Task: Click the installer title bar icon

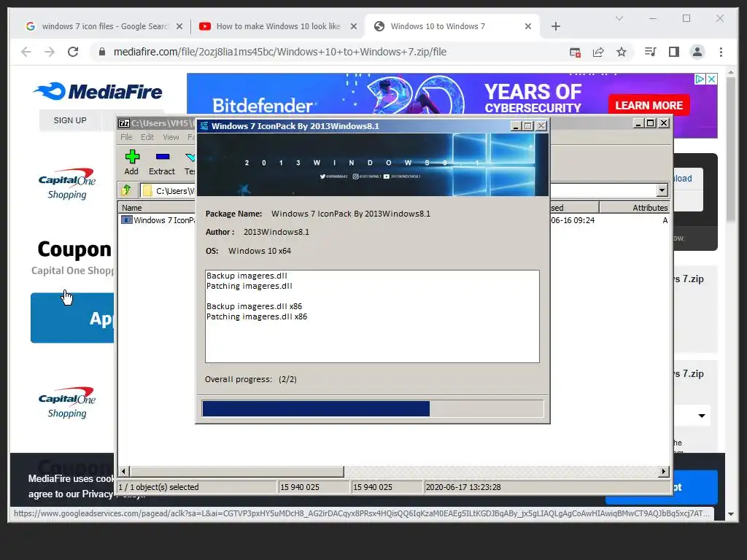Action: pos(204,125)
